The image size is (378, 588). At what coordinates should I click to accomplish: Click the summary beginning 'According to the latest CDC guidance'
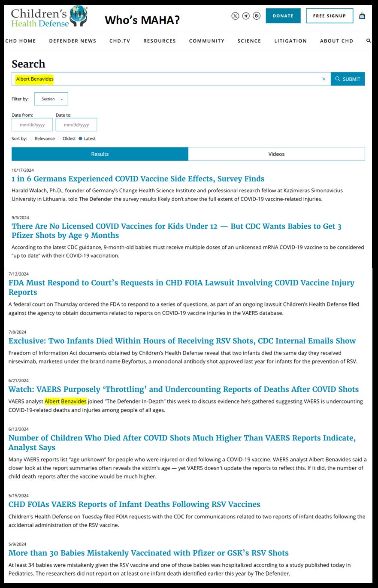coord(188,251)
